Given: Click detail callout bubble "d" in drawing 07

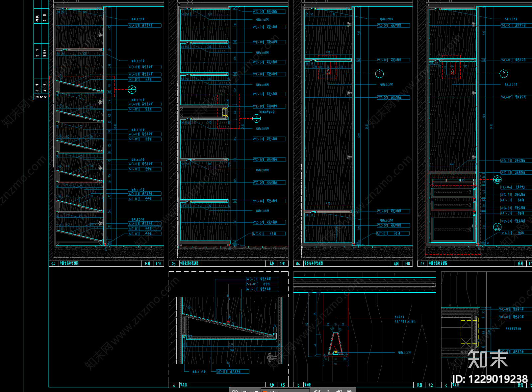Looking at the screenshot, I should [497, 180].
